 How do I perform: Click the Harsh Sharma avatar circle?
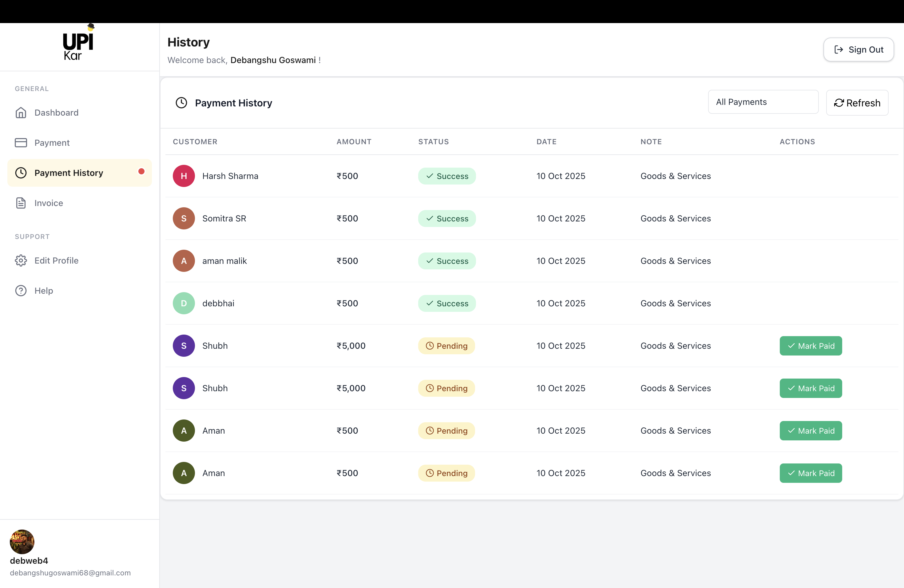(x=184, y=176)
